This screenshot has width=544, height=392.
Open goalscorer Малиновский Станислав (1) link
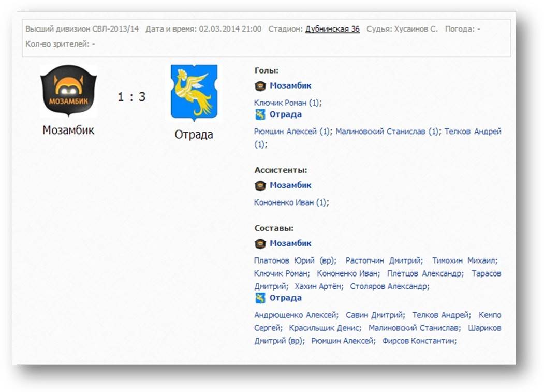click(x=387, y=132)
